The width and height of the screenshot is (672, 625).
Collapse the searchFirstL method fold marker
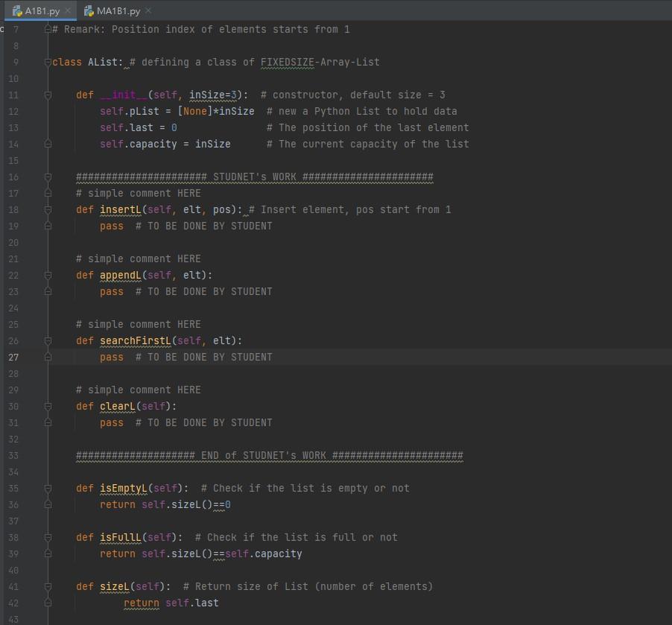47,340
